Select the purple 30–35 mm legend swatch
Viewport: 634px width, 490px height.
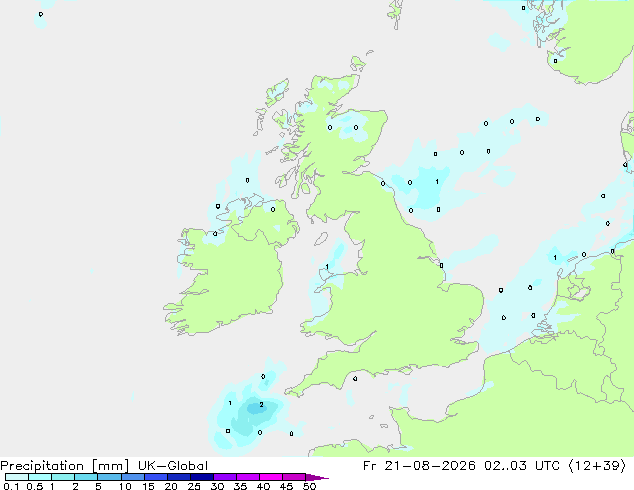pyautogui.click(x=225, y=477)
